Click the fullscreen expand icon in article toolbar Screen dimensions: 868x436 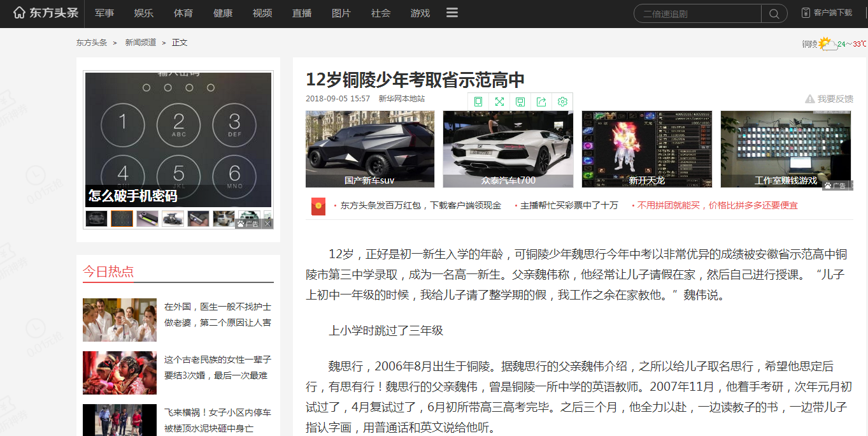[x=499, y=101]
